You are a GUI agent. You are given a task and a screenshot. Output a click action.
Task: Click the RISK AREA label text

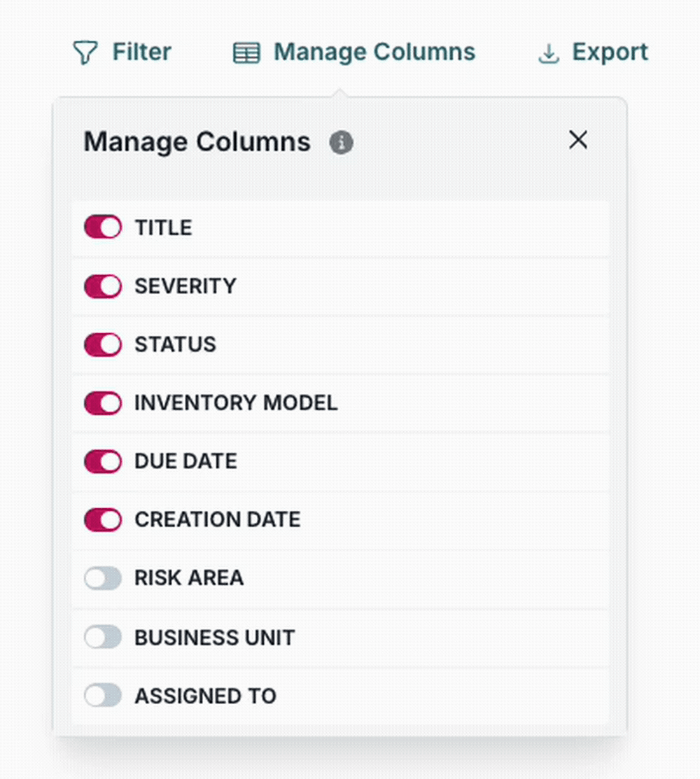coord(189,578)
